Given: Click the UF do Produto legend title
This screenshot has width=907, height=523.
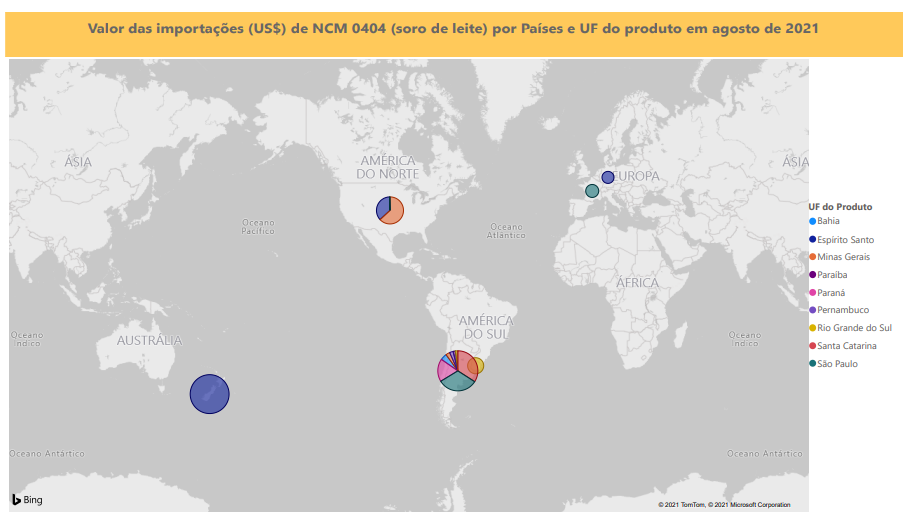Looking at the screenshot, I should [x=840, y=207].
